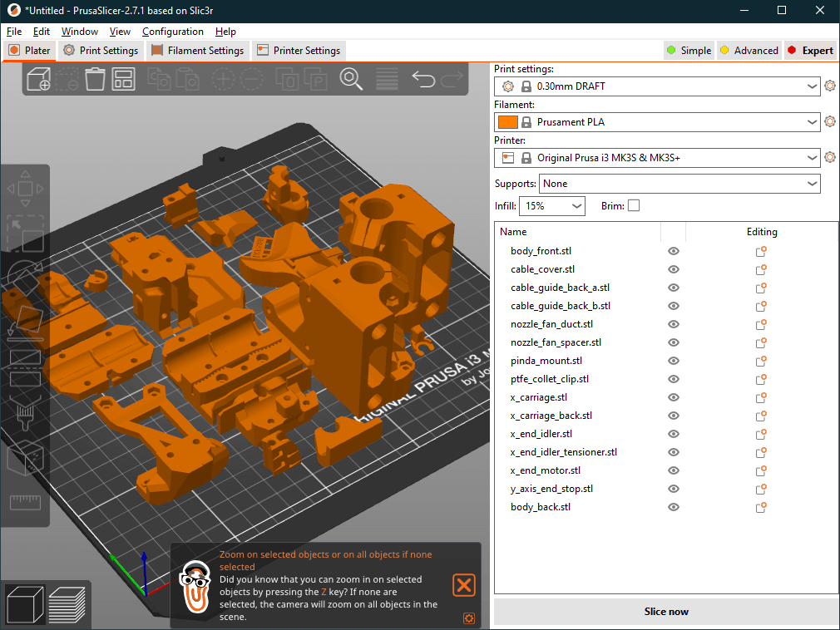This screenshot has width=840, height=630.
Task: Dismiss the hint notification with X
Action: click(463, 584)
